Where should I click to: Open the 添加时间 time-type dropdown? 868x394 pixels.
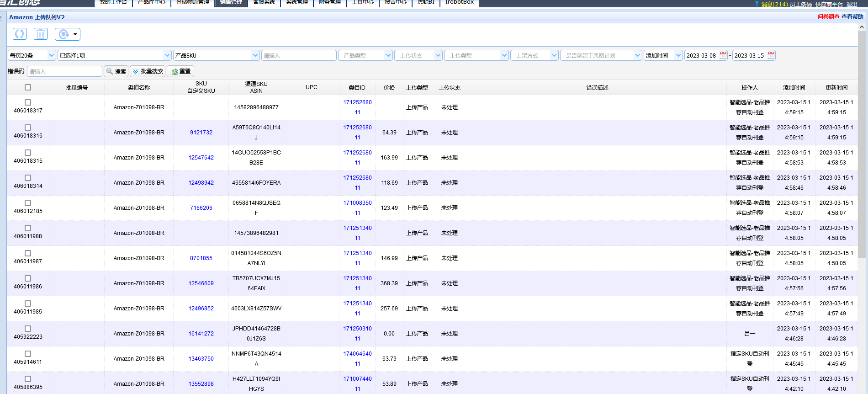663,55
